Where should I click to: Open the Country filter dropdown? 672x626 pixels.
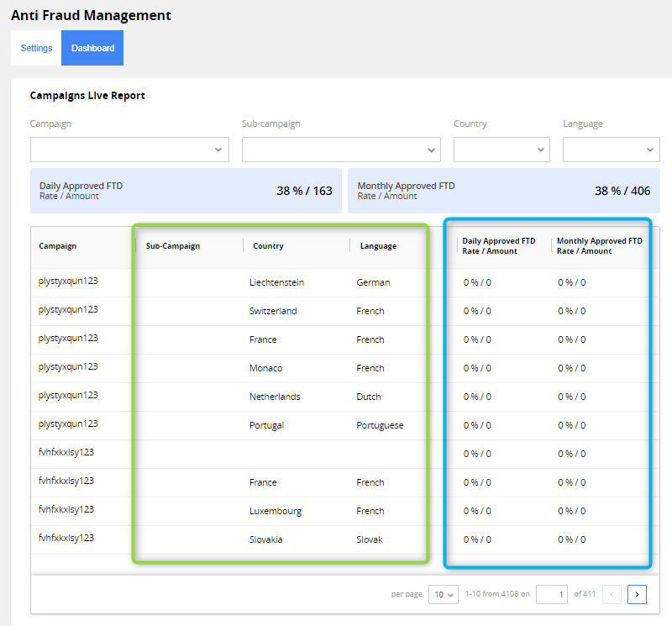coord(501,150)
